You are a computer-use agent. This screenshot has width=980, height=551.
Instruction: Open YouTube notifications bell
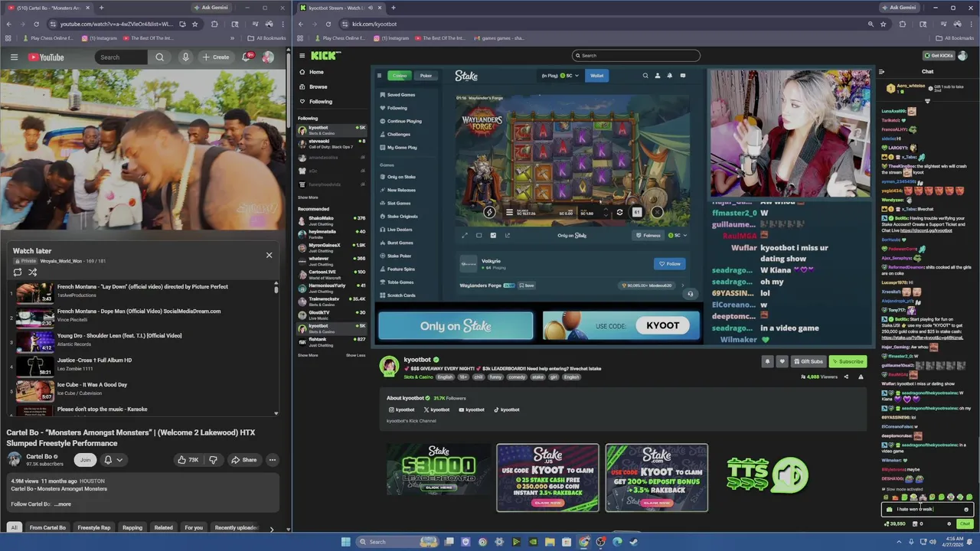click(247, 57)
